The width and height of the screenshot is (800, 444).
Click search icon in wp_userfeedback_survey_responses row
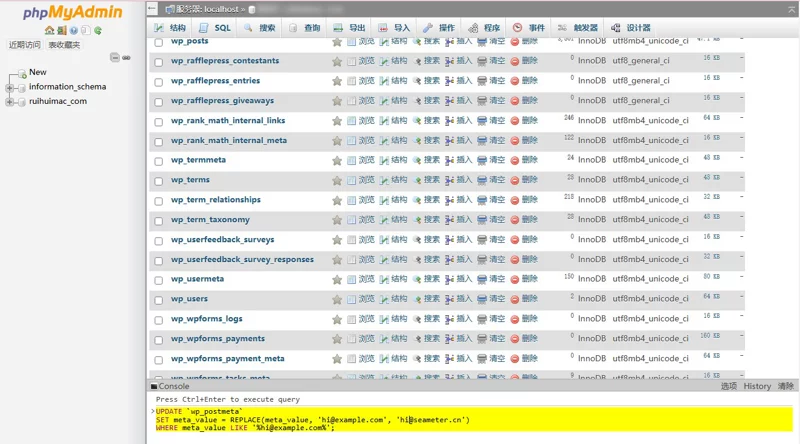(x=417, y=260)
